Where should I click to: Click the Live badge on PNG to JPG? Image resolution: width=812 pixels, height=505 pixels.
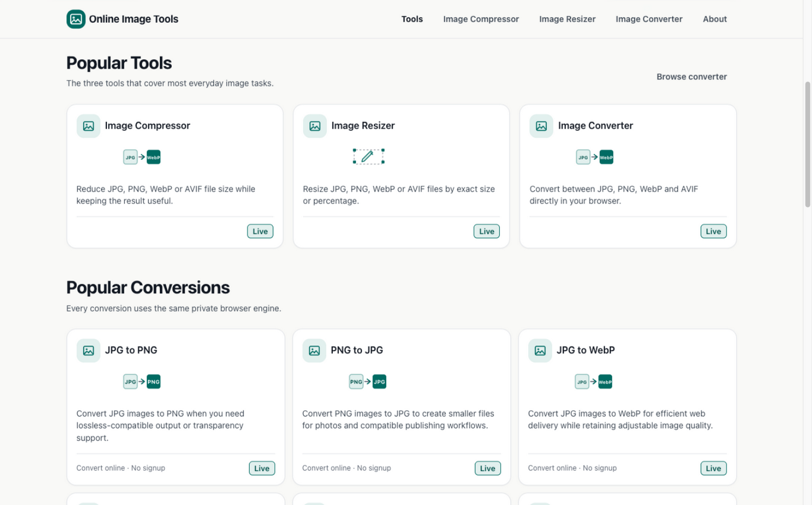point(488,468)
